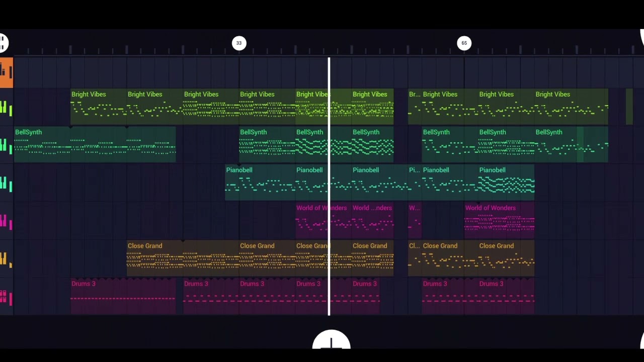Screen dimensions: 644x362
Task: Select the orange top track header
Action: (x=6, y=73)
